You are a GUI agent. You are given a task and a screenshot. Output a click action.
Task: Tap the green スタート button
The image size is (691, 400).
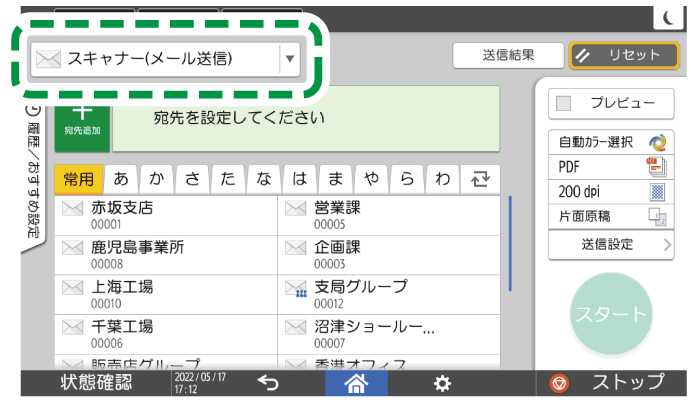point(611,314)
